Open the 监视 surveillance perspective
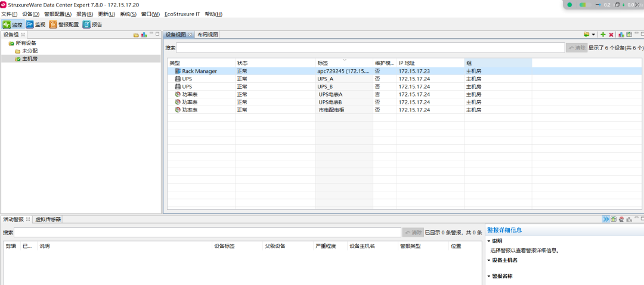The image size is (644, 285). pos(36,24)
